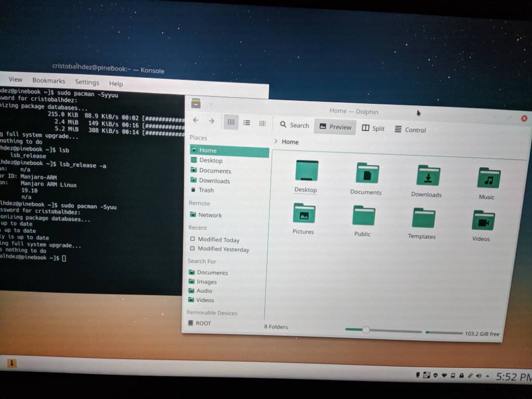Switch to compact list view mode
This screenshot has width=532, height=399.
247,123
